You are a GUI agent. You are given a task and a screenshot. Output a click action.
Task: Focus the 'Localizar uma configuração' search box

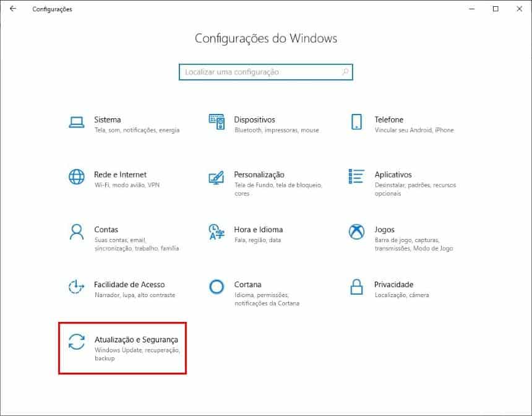pos(265,72)
